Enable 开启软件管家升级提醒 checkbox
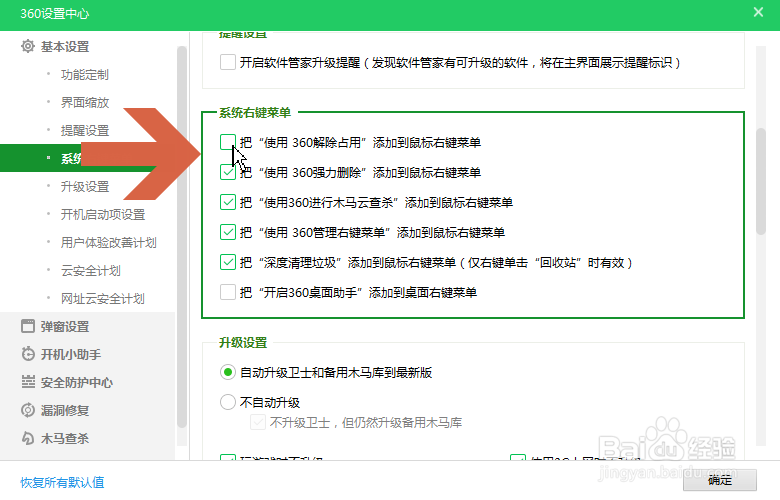Image resolution: width=780 pixels, height=500 pixels. [228, 62]
